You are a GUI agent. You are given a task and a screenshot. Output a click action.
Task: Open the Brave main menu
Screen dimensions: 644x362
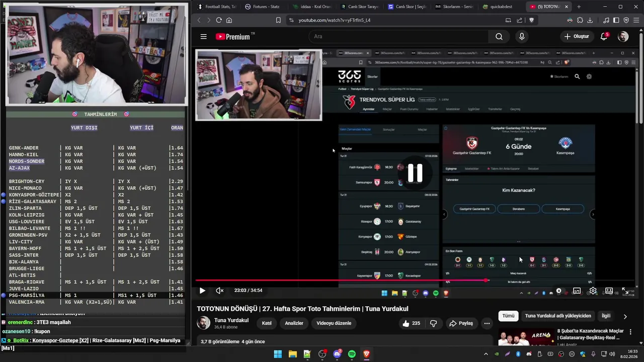point(636,20)
